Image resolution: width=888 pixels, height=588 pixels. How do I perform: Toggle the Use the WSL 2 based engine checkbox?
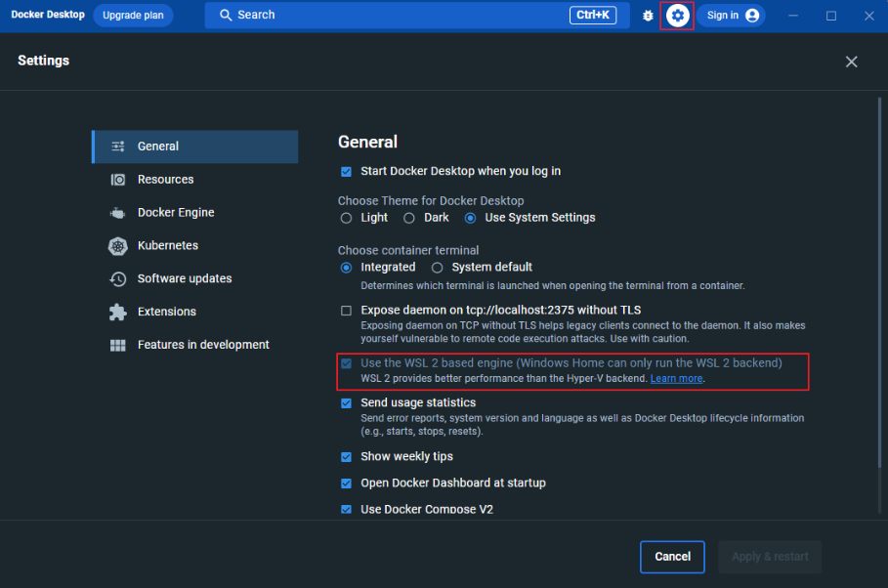pyautogui.click(x=346, y=363)
